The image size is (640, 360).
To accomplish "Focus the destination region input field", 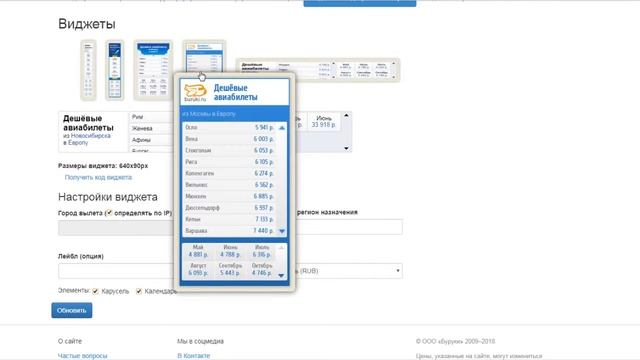I will pos(349,227).
